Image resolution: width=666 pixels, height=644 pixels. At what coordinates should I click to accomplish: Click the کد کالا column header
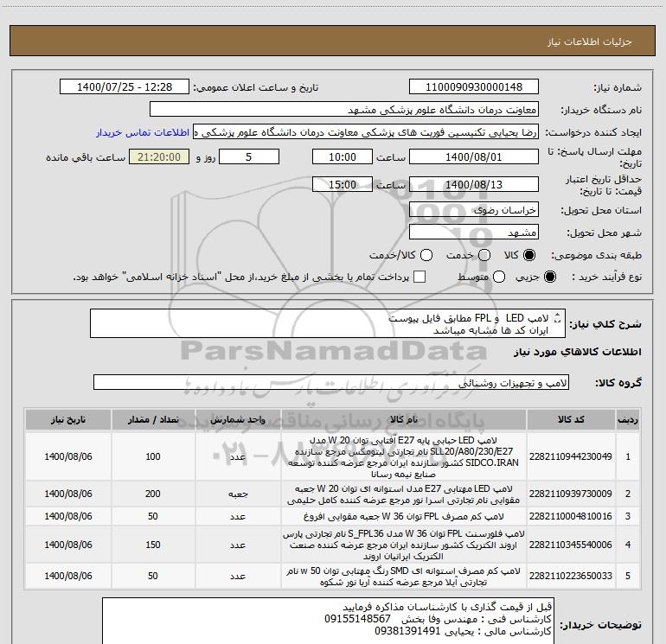(571, 420)
